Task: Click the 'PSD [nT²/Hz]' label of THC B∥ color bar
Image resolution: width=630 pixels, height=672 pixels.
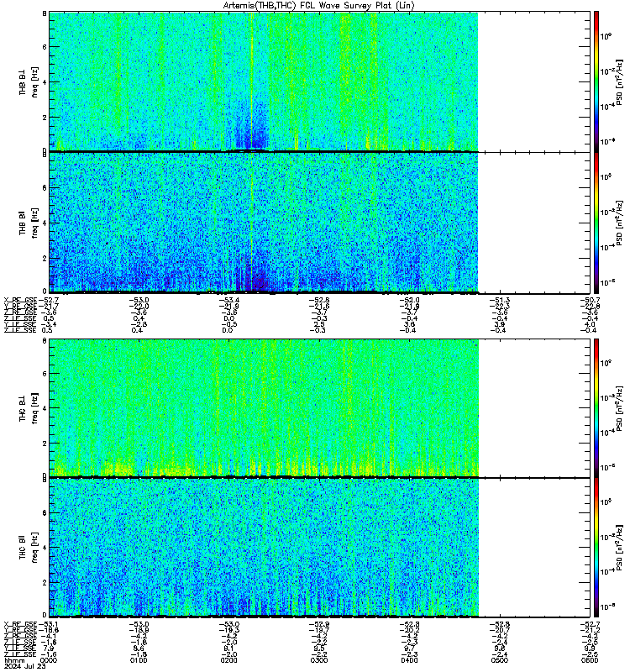Action: click(619, 548)
